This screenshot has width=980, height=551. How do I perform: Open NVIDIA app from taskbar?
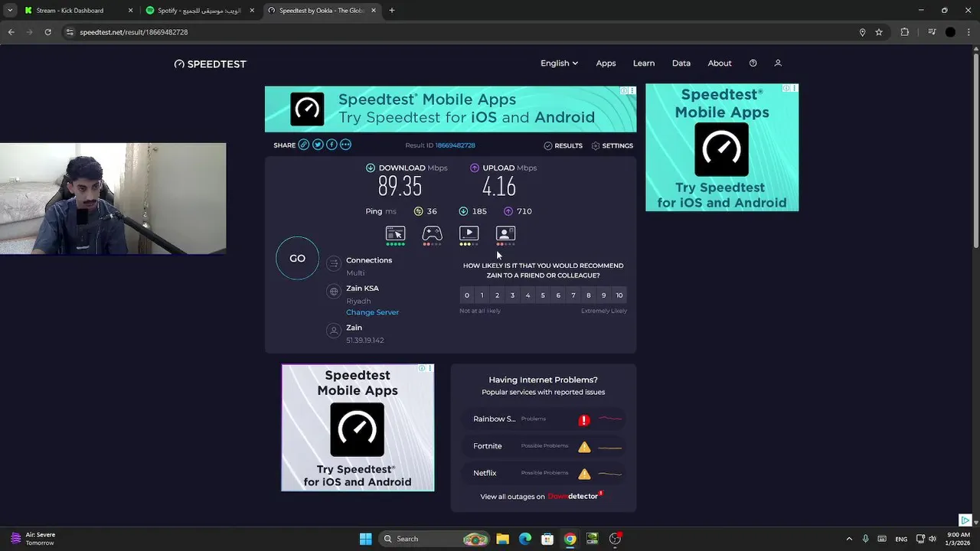(x=592, y=539)
